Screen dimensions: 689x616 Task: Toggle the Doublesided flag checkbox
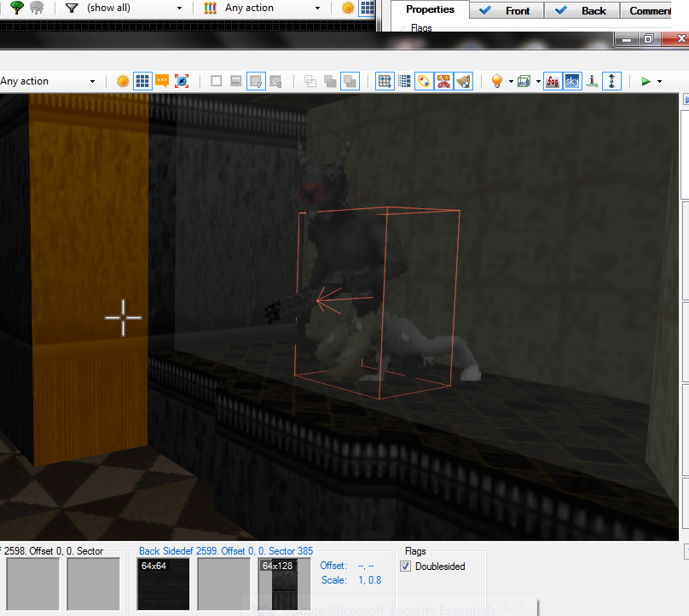pos(406,567)
